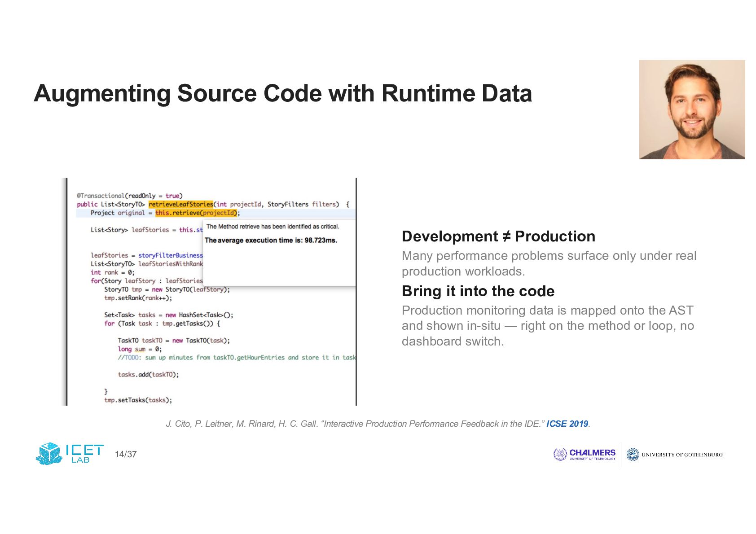Screen dimensions: 756x534
Task: Open the ICSE 2019 citation link
Action: (567, 424)
